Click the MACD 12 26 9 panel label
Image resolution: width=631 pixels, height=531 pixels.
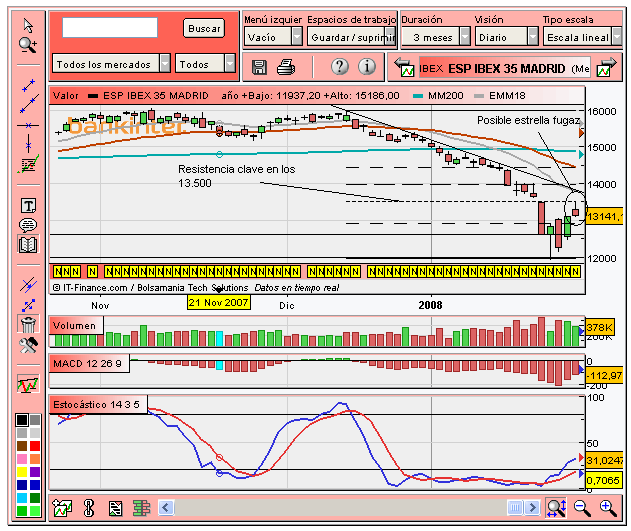89,364
